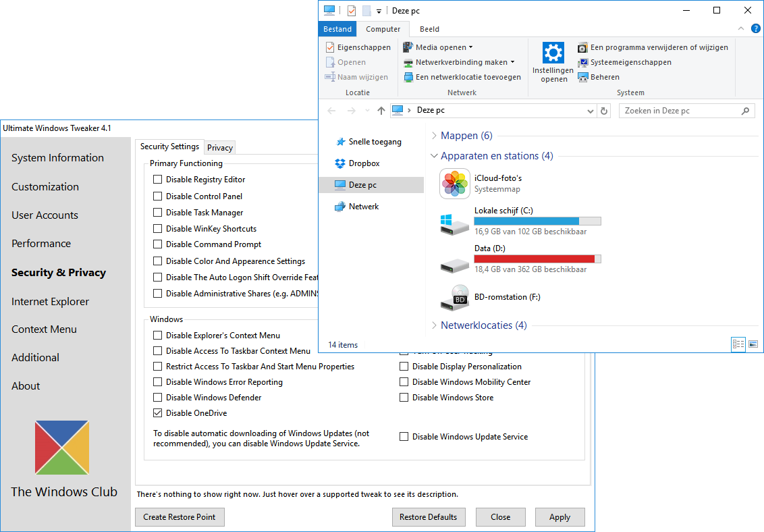Click the Media openen icon
This screenshot has height=532, width=764.
[x=408, y=47]
